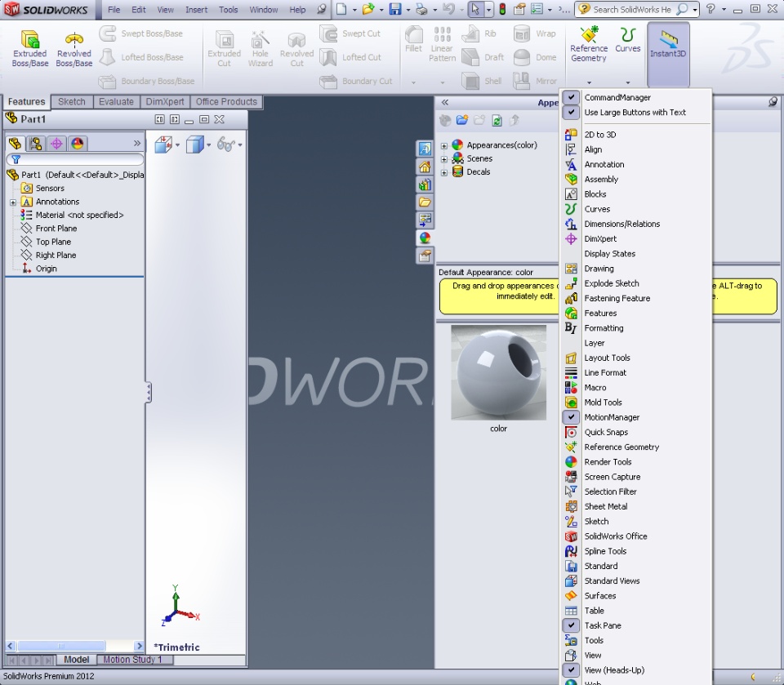Viewport: 784px width, 685px height.
Task: Open the Tools menu
Action: 228,10
